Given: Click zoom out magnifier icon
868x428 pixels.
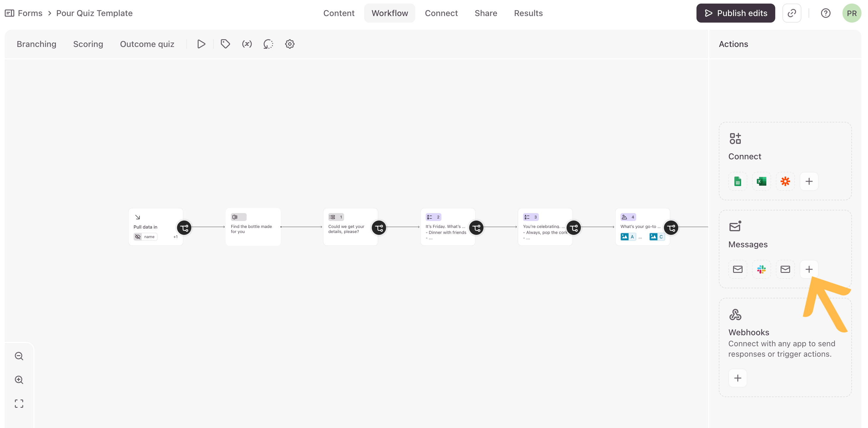Looking at the screenshot, I should 19,356.
